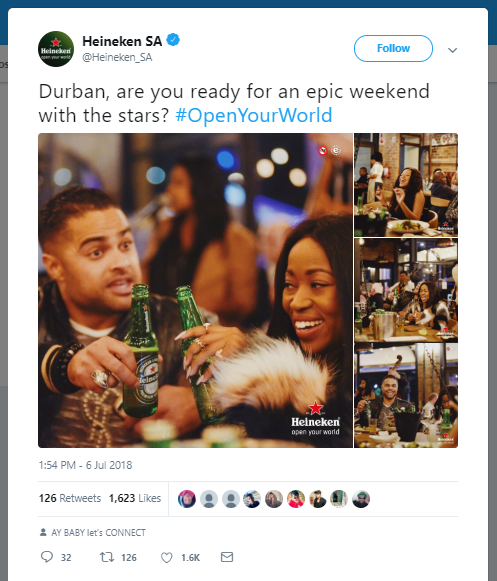Open the @Heineken_SA handle link

pyautogui.click(x=117, y=57)
